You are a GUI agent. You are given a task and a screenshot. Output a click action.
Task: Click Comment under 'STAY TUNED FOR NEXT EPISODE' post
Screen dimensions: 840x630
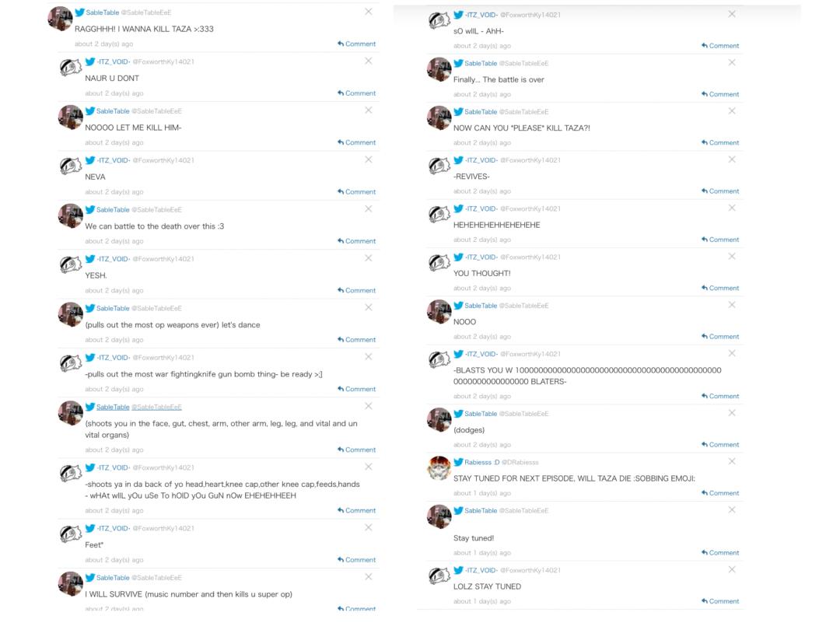[x=720, y=493]
